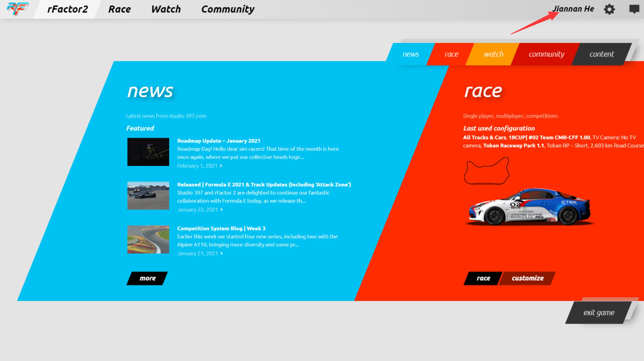Click the more news button
The image size is (644, 361).
click(x=147, y=278)
